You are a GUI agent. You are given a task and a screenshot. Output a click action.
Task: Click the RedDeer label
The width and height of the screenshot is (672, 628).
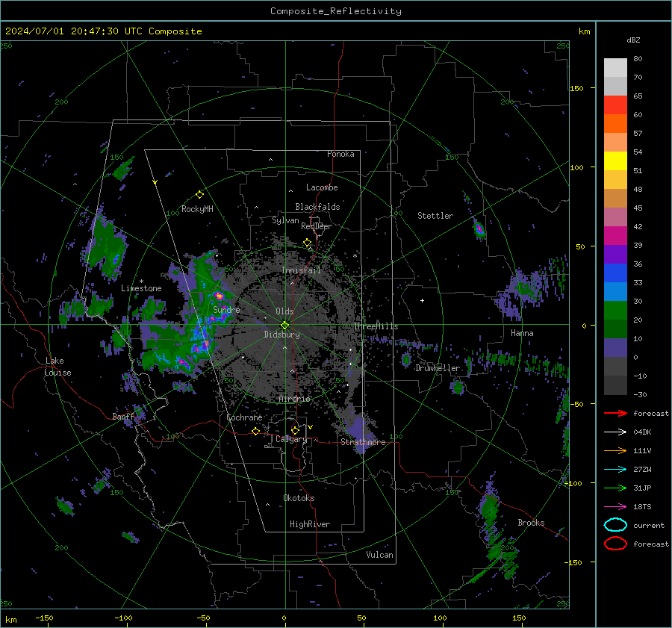pyautogui.click(x=317, y=226)
